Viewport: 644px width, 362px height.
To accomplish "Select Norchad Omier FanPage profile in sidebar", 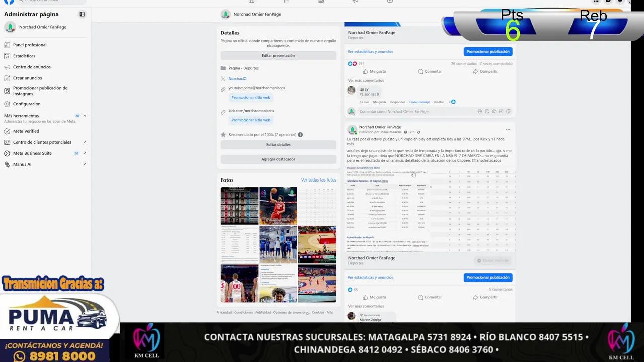I will pyautogui.click(x=43, y=27).
